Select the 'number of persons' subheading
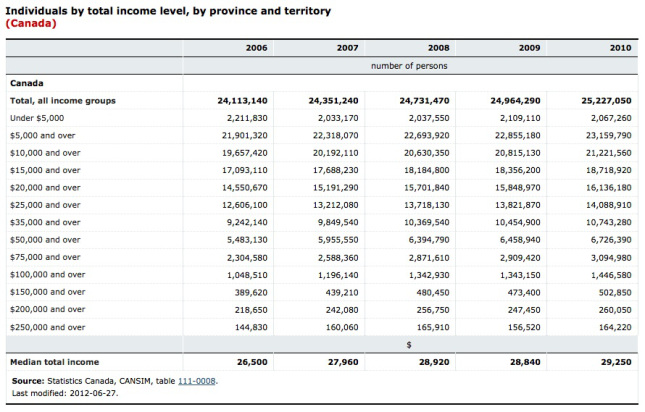645x412 pixels. (x=409, y=66)
